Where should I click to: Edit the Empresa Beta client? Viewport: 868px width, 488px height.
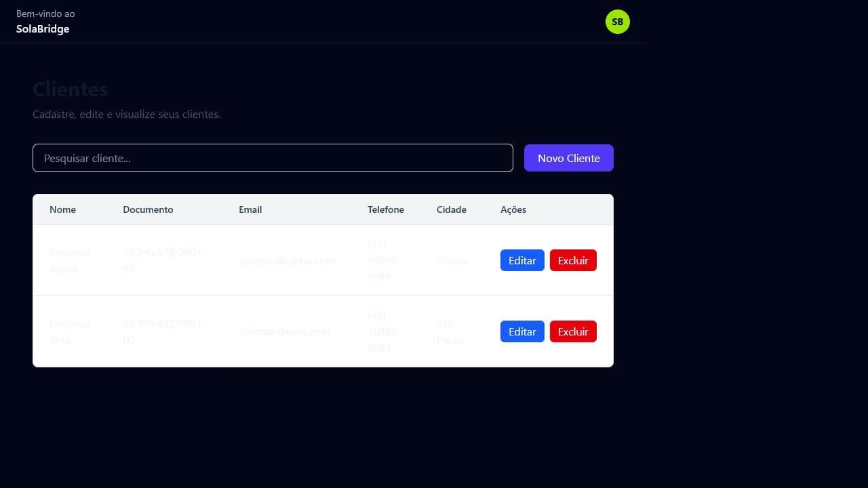point(522,331)
